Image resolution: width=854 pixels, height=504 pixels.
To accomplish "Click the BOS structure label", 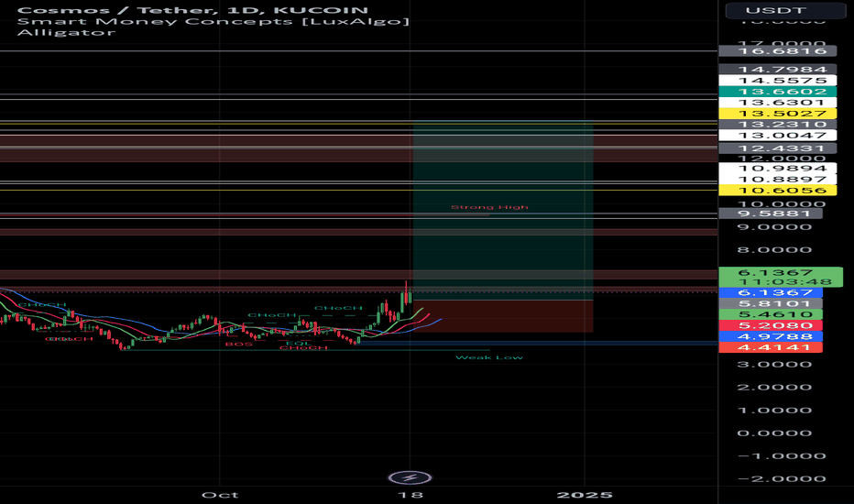I will [x=239, y=345].
